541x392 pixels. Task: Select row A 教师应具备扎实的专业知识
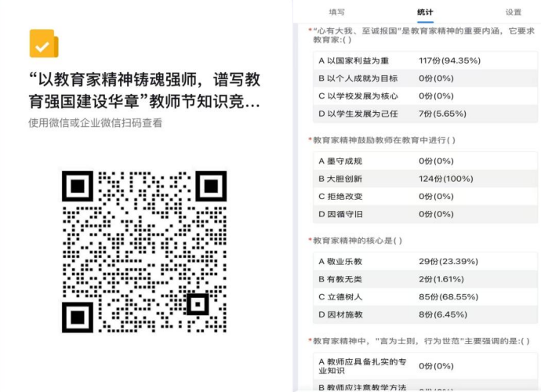coord(425,366)
